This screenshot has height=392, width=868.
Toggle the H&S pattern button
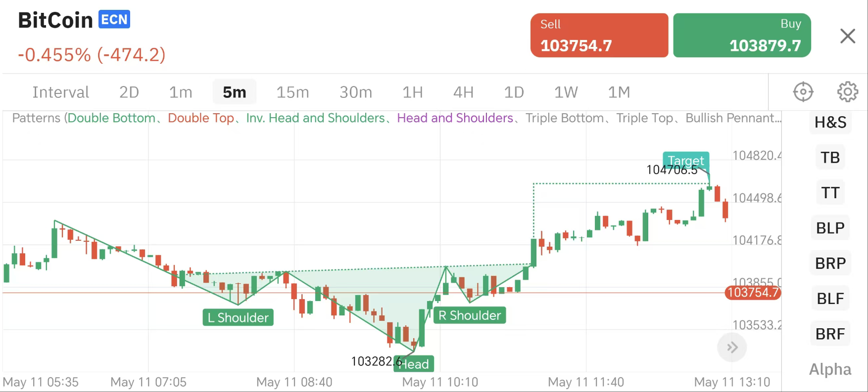pyautogui.click(x=830, y=123)
